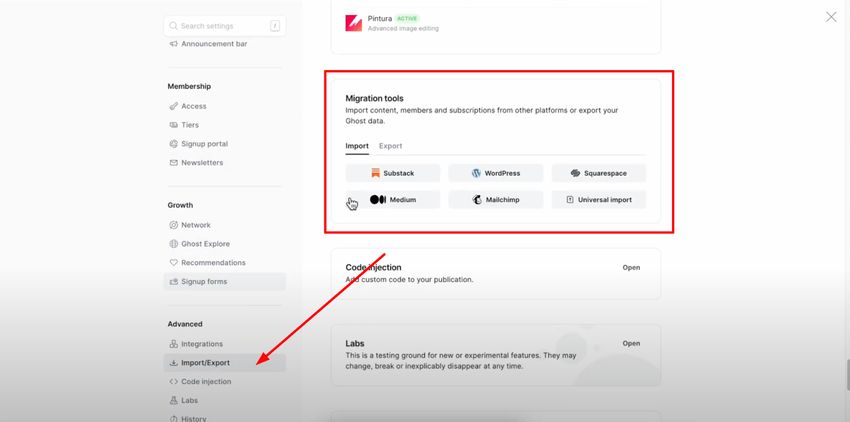Click the Pintura integration row

click(495, 23)
